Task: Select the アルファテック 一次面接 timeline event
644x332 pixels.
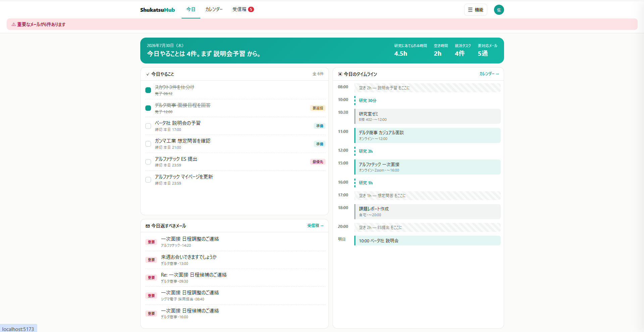Action: coord(427,167)
